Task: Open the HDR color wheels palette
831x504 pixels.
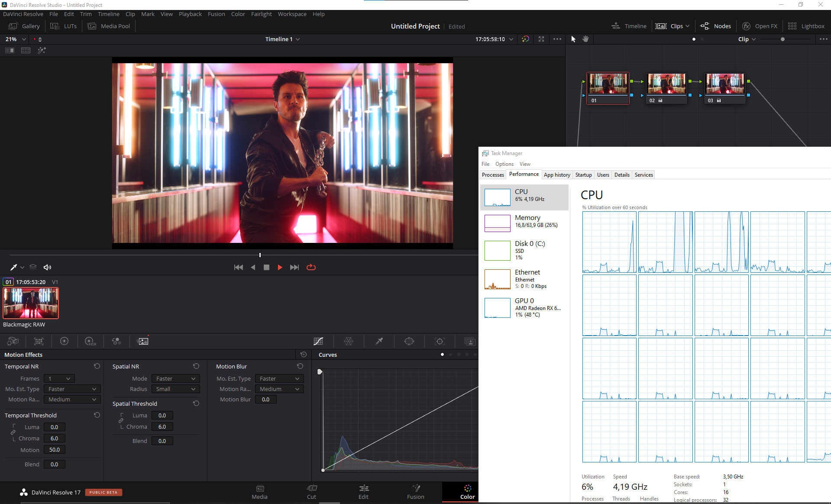Action: click(90, 341)
